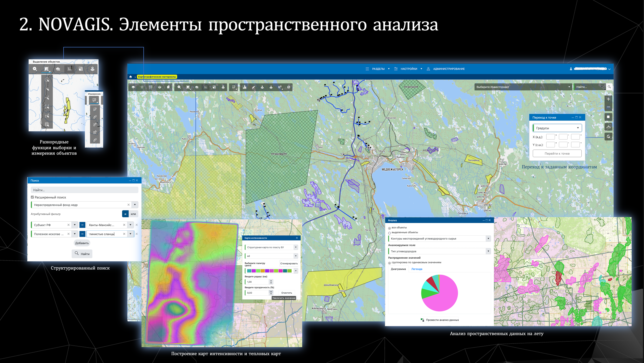
Task: Open the Контуры месторождений углеводородного сырья dropdown
Action: 488,239
